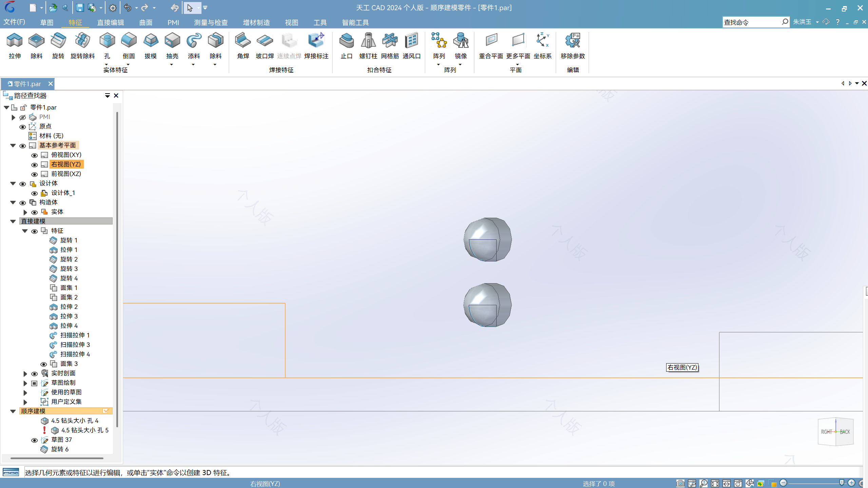Click the save icon in quick access toolbar
Screen dimensions: 868x488
[x=80, y=7]
